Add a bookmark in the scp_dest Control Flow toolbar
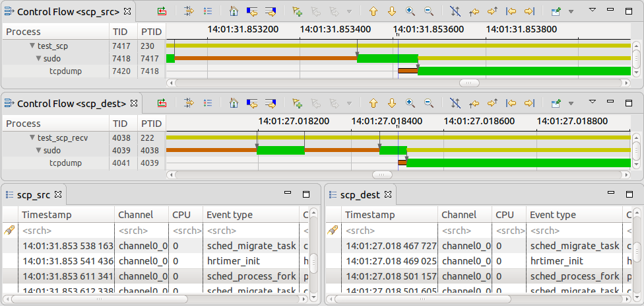644x306 pixels. [x=298, y=103]
